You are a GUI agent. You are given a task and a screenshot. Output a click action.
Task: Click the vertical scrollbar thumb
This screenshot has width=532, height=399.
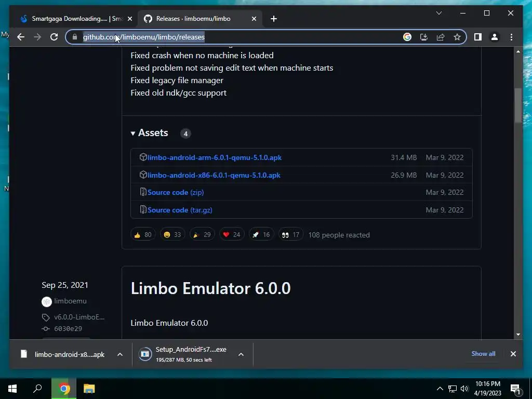[518, 105]
